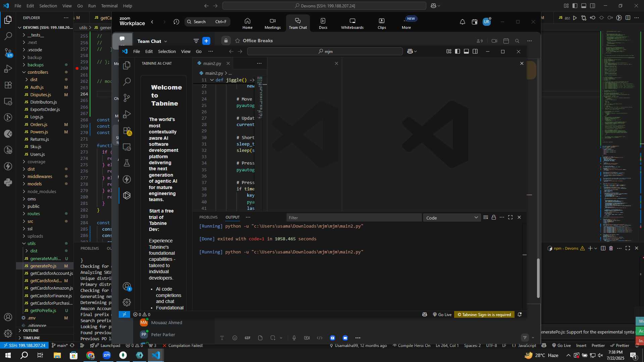Viewport: 644px width, 362px height.
Task: Toggle primary sidebar in outer VS Code
Action: [575, 6]
